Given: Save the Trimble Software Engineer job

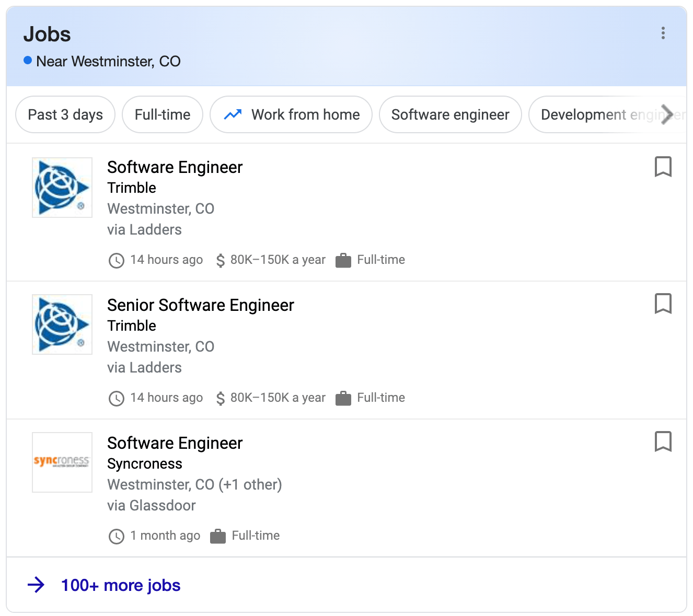Looking at the screenshot, I should coord(663,167).
